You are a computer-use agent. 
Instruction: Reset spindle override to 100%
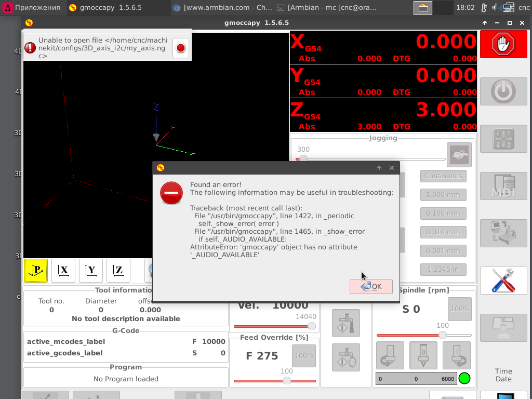[460, 309]
